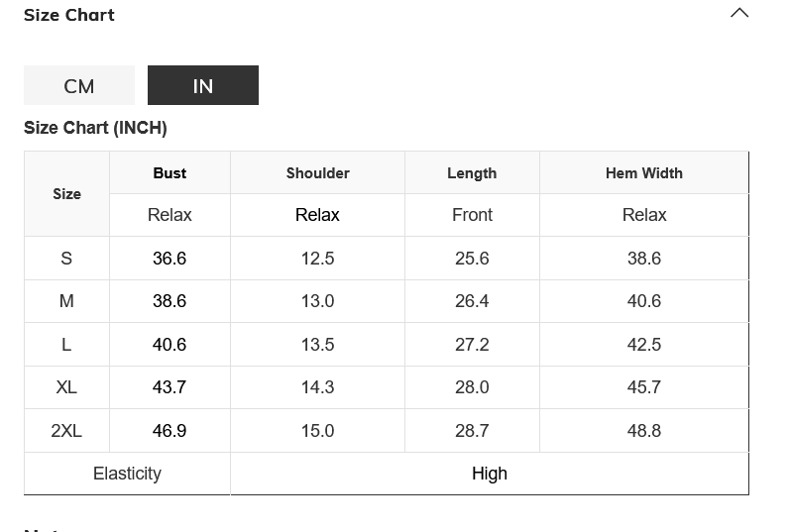
Task: Choose the L size row label
Action: 66,345
